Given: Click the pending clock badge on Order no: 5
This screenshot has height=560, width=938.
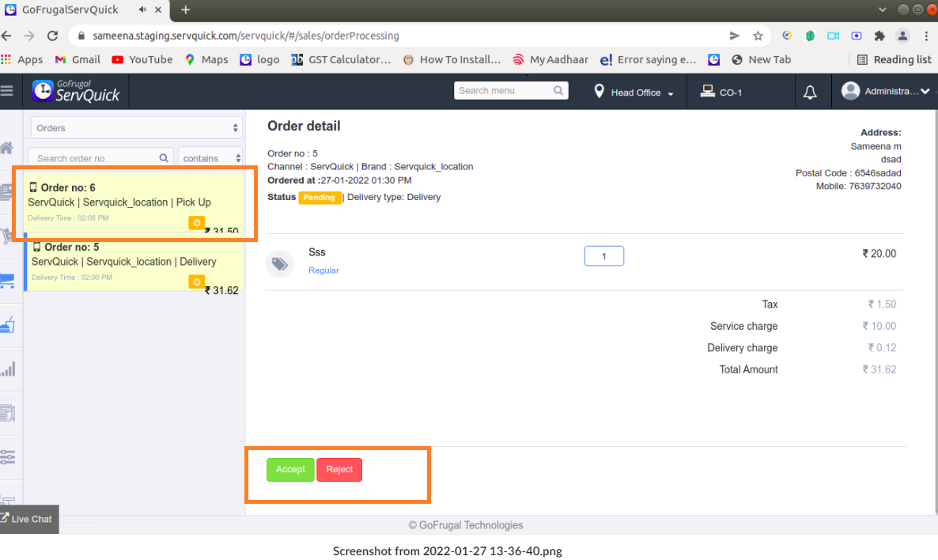Looking at the screenshot, I should coord(196,282).
